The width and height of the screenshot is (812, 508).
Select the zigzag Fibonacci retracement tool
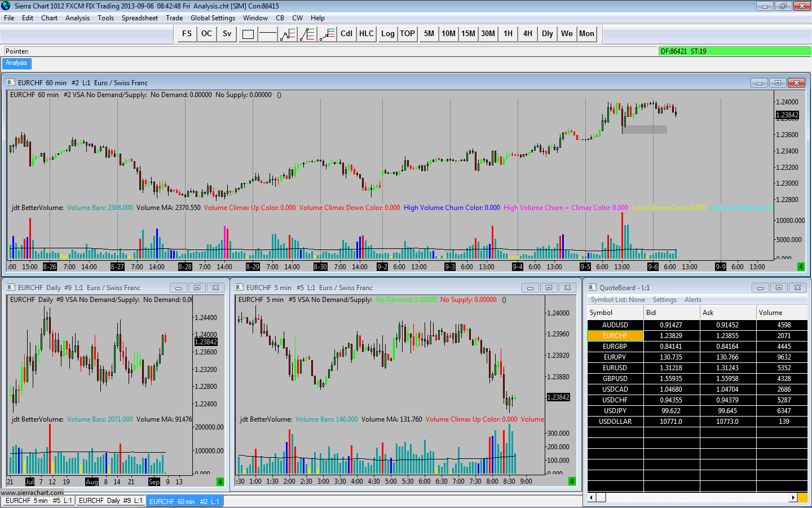pos(288,34)
